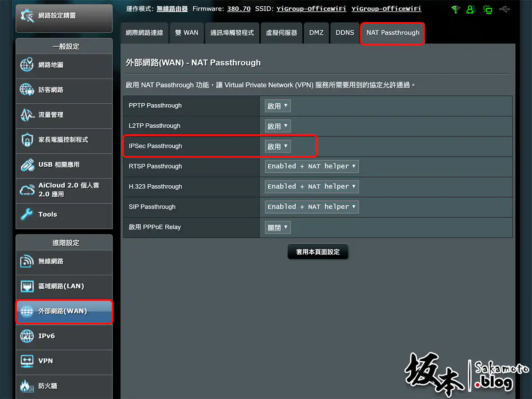This screenshot has width=532, height=399.
Task: Change the PPPoE Relay dropdown setting
Action: coord(278,227)
